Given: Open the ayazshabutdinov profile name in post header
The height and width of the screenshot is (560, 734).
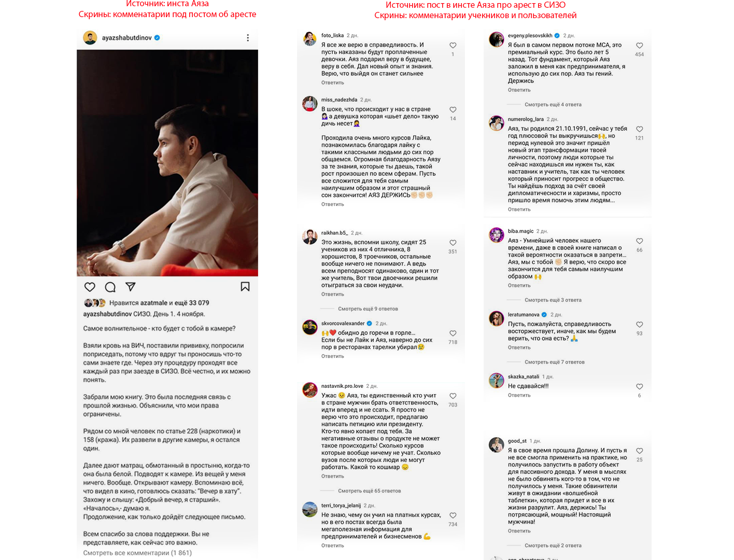Looking at the screenshot, I should (127, 38).
